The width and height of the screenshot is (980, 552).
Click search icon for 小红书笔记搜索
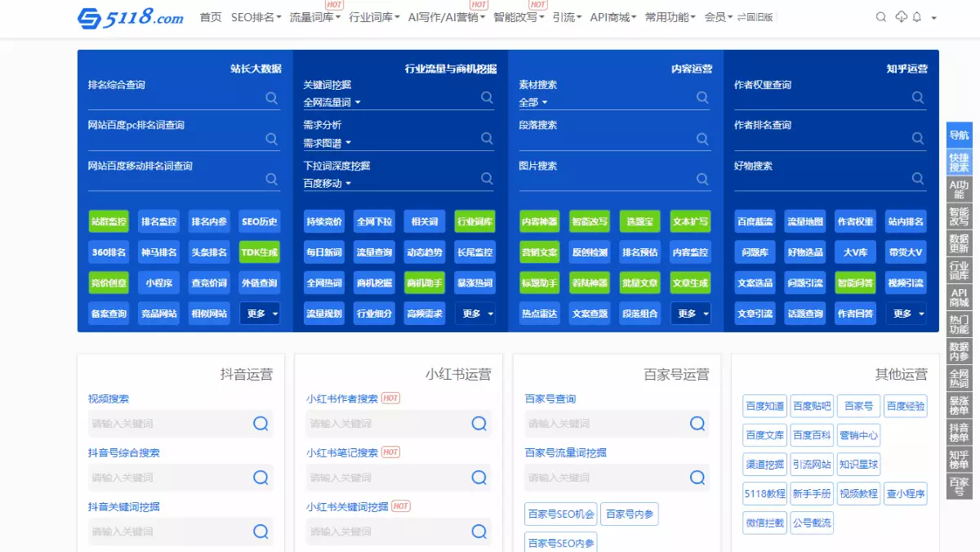(x=479, y=478)
